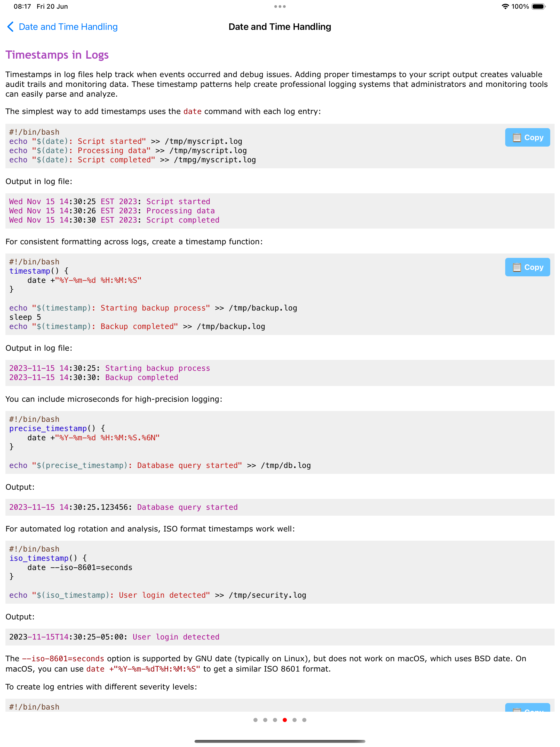Tap the '14:30:25.123456' output line
Screen dimensions: 560x747
pos(123,507)
